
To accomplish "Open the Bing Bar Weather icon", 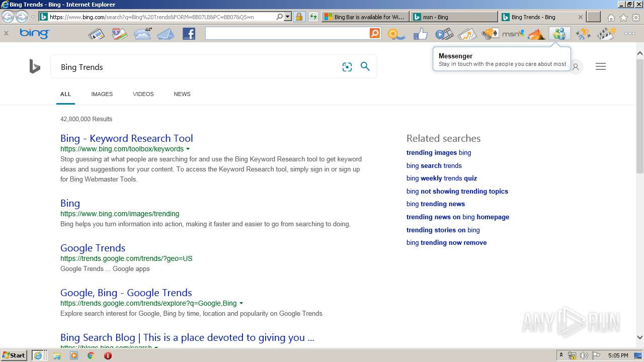I will click(142, 34).
